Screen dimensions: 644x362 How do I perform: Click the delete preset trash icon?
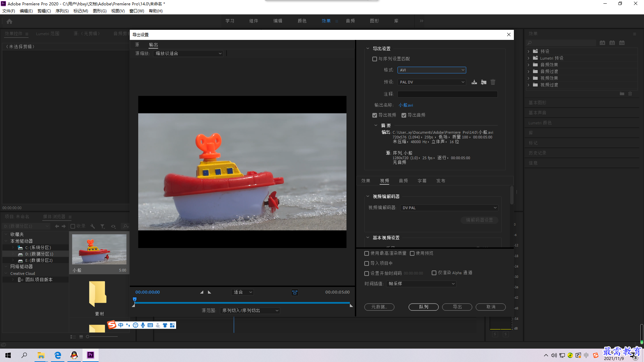pyautogui.click(x=493, y=82)
